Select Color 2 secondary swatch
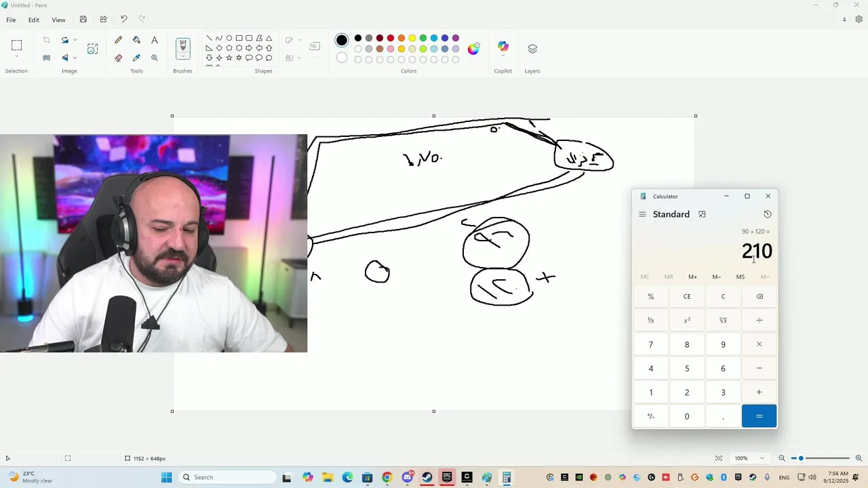This screenshot has height=488, width=868. 342,58
